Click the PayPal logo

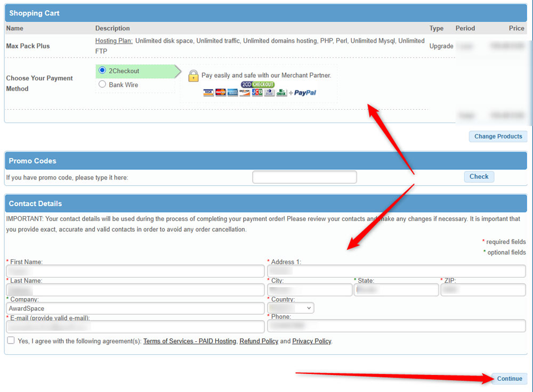click(x=304, y=92)
